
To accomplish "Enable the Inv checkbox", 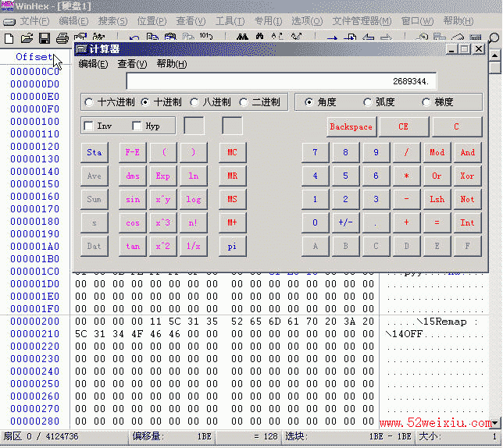I will (88, 126).
